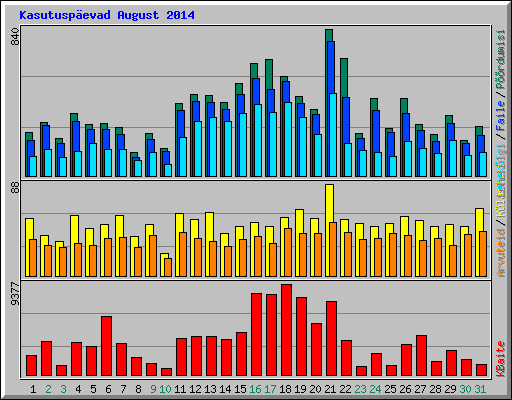The width and height of the screenshot is (512, 400).
Task: Click the blue 'Faile' legend label
Action: pos(501,116)
